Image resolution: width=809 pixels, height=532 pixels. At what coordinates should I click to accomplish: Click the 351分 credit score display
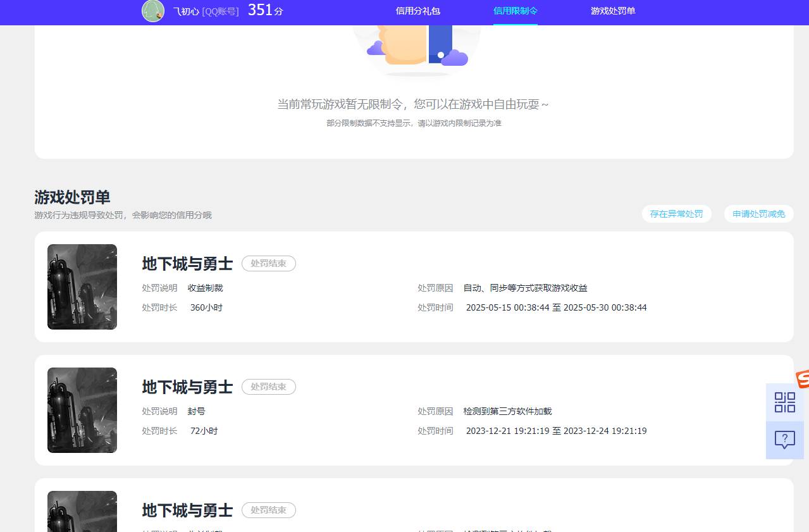coord(265,10)
